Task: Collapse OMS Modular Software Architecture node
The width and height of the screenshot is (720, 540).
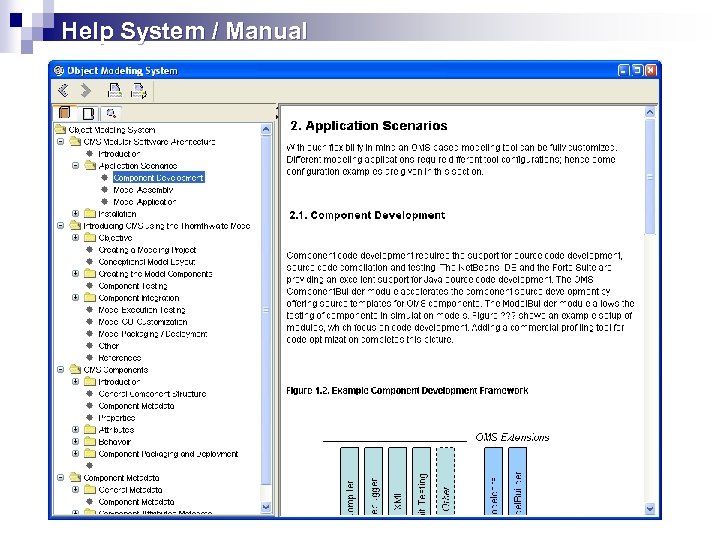Action: click(61, 141)
